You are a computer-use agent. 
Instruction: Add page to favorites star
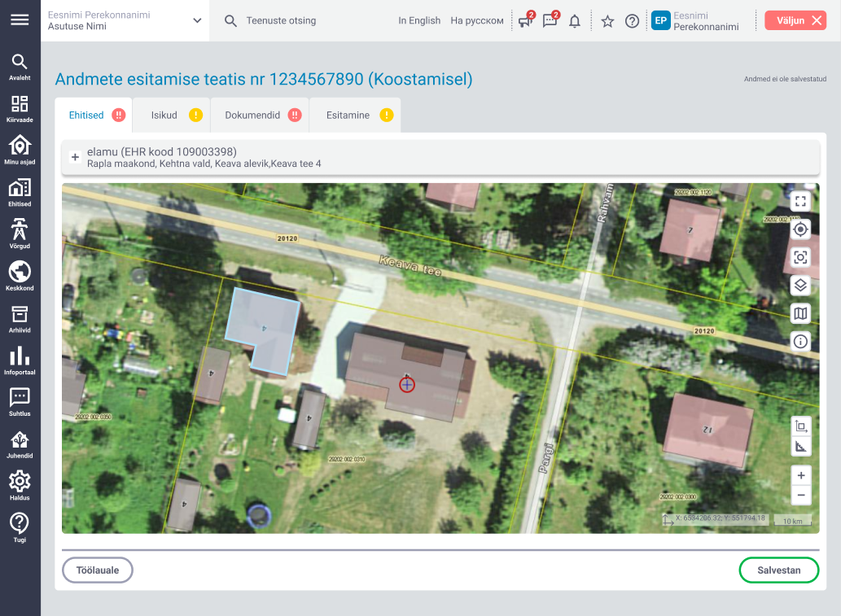click(607, 21)
